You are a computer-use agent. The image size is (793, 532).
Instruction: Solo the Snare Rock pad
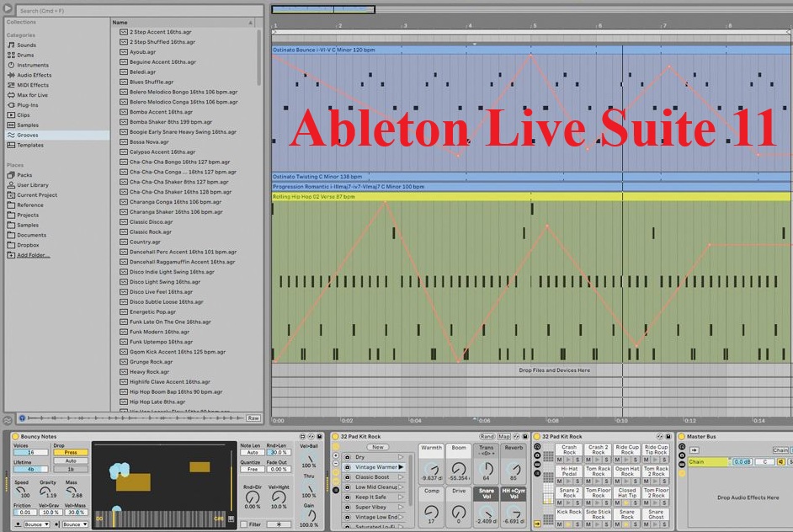tap(635, 524)
